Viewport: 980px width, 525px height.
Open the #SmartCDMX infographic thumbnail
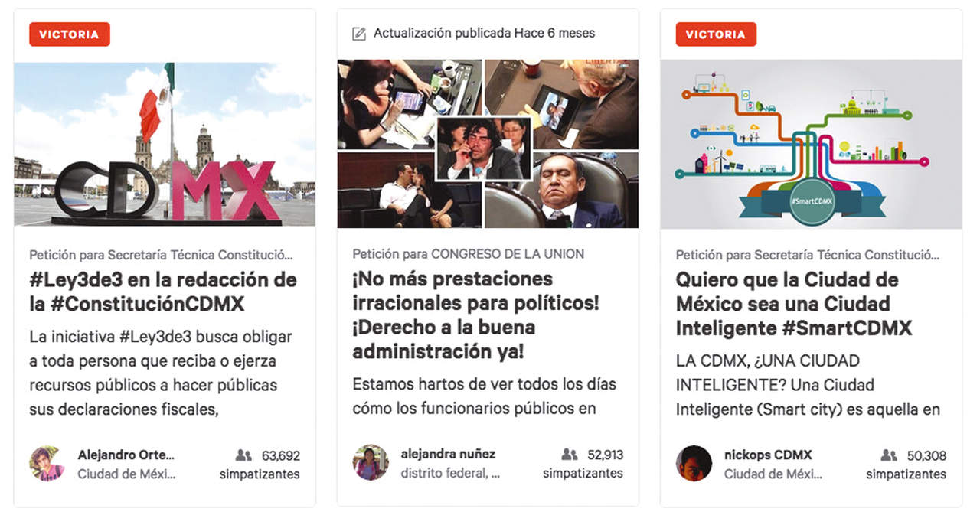click(811, 145)
